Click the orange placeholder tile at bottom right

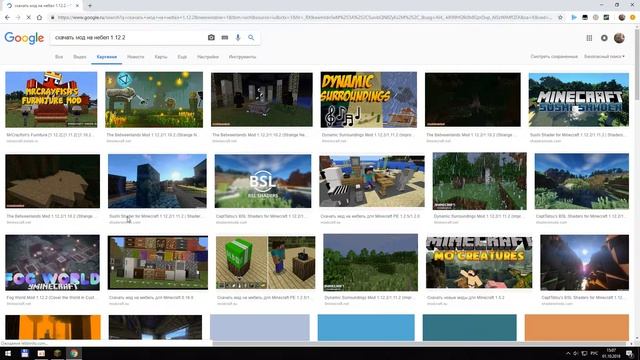click(x=577, y=327)
